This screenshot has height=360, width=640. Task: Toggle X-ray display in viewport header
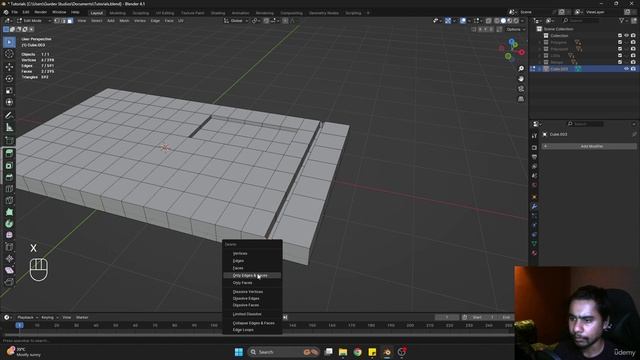(489, 20)
